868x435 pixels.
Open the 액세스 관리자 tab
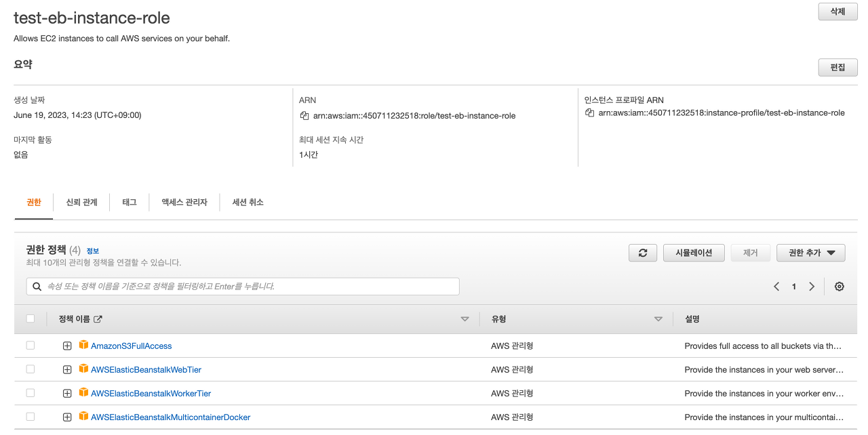(184, 202)
